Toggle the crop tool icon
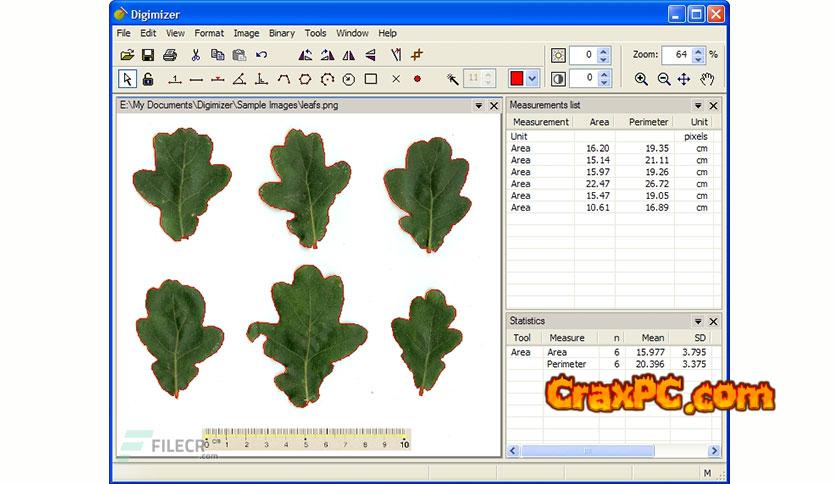836x484 pixels. pos(418,55)
